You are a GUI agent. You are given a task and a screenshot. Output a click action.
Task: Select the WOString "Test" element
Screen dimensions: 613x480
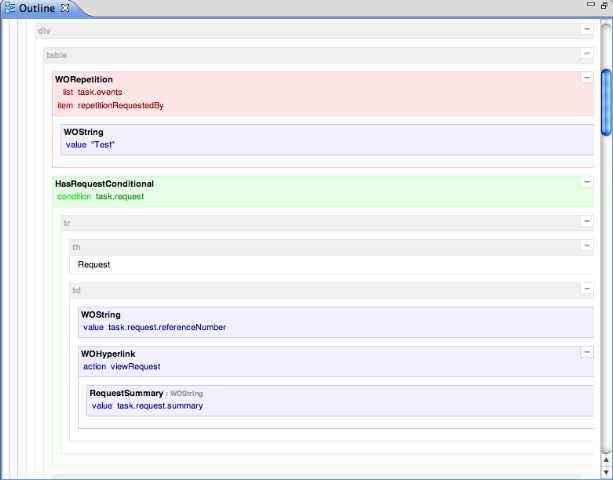(x=84, y=132)
